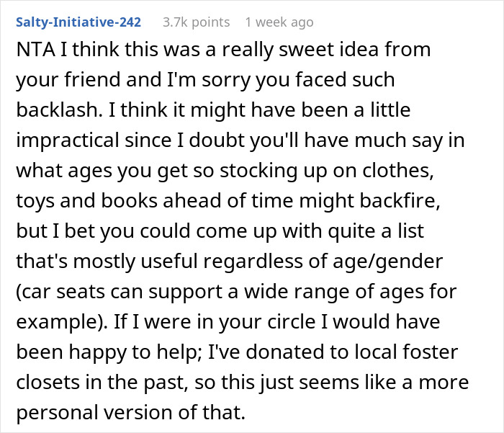Screen dimensions: 504x433
Task: Open the '1 week ago' timestamp permalink
Action: (279, 22)
